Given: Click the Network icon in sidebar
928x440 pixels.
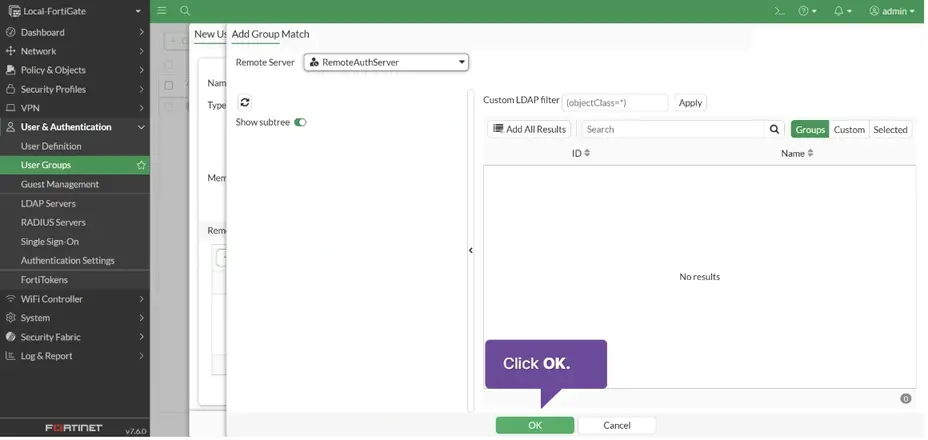Looking at the screenshot, I should (x=10, y=51).
